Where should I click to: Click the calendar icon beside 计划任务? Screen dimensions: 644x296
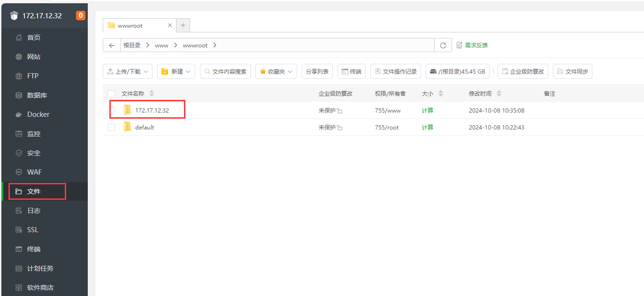19,268
